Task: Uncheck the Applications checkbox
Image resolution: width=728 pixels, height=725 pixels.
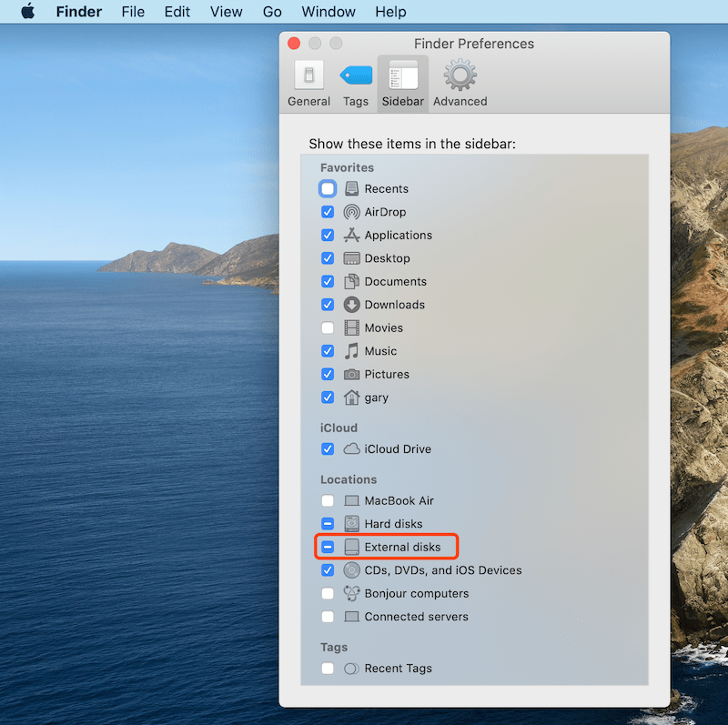Action: coord(328,235)
